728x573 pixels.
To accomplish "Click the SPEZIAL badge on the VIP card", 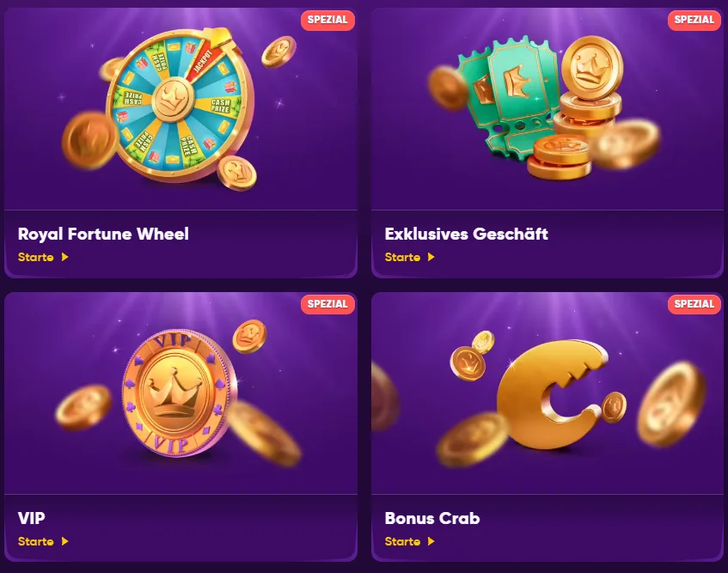I will (327, 304).
